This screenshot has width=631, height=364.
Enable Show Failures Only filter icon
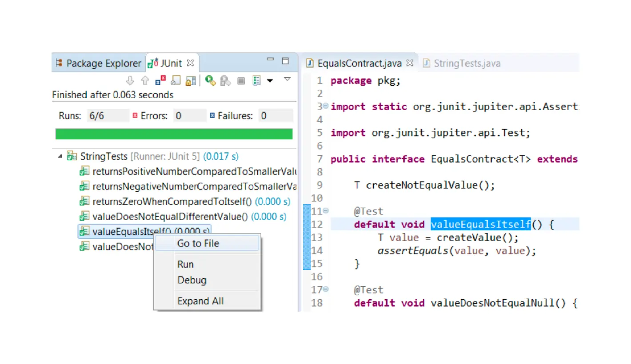[x=160, y=80]
